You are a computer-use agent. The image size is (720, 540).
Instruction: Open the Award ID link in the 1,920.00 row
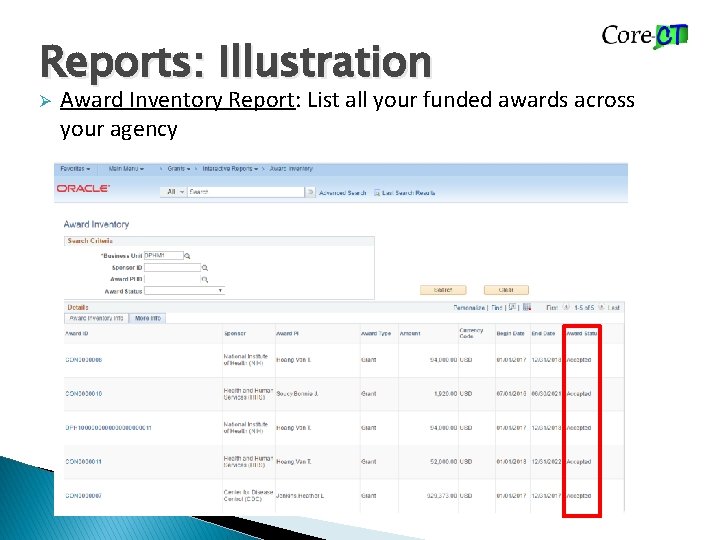(x=84, y=394)
